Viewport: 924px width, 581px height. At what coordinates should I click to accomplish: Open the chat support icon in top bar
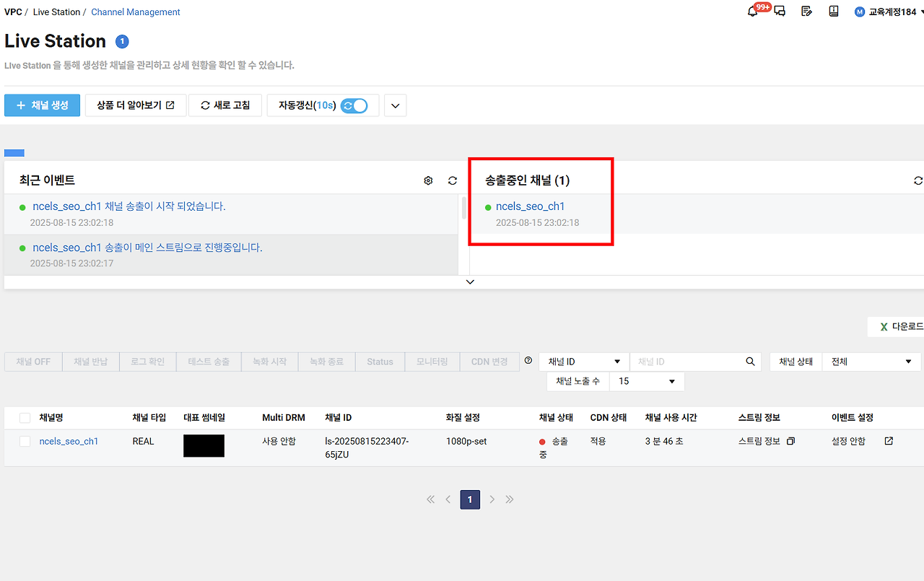click(779, 12)
